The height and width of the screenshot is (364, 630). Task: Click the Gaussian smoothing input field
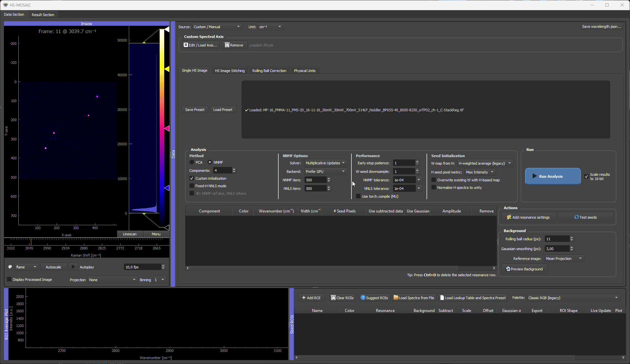tap(557, 249)
